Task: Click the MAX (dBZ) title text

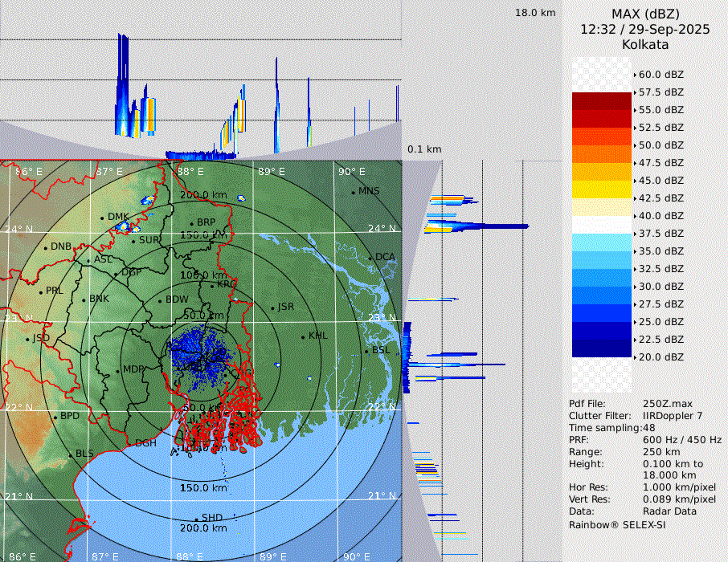Action: 645,14
